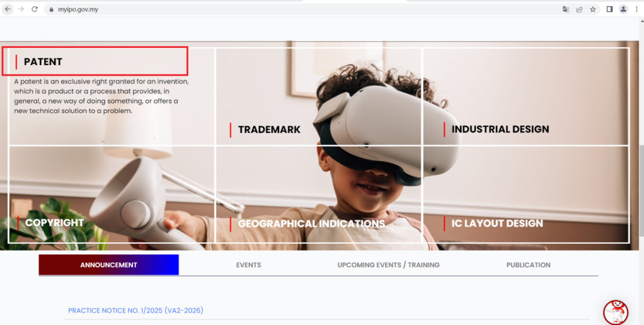The height and width of the screenshot is (325, 644).
Task: Open PRACTICE NOTICE NO. 1/2025 announcement
Action: (135, 310)
